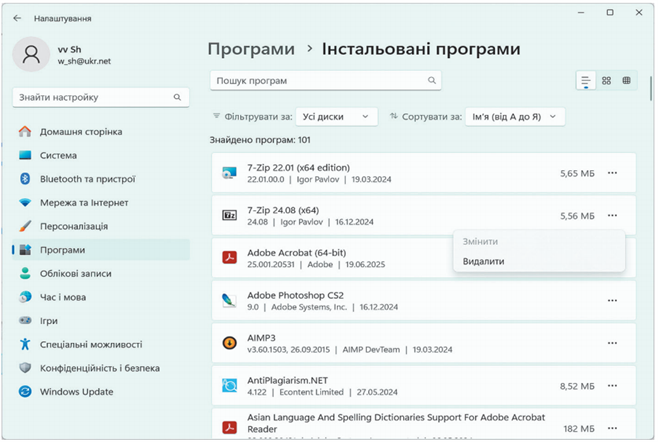Open Мережа та Інтернет settings

tap(101, 203)
